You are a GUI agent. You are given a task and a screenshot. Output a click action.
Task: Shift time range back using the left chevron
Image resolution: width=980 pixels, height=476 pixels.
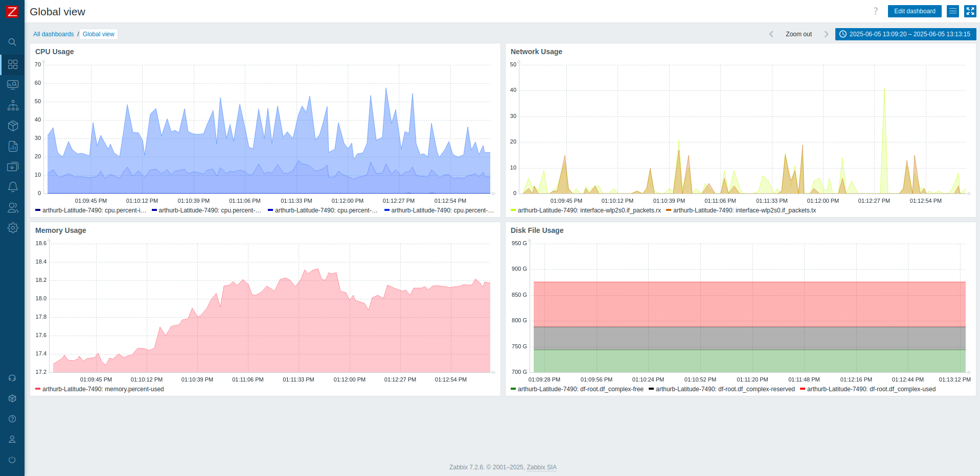point(771,34)
